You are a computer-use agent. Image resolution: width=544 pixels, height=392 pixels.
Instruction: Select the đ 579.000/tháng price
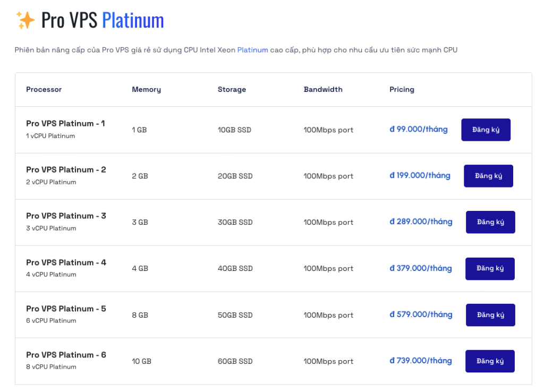(x=421, y=315)
